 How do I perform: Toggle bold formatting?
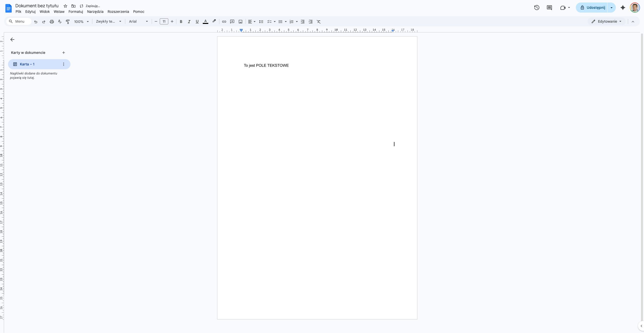[x=181, y=22]
